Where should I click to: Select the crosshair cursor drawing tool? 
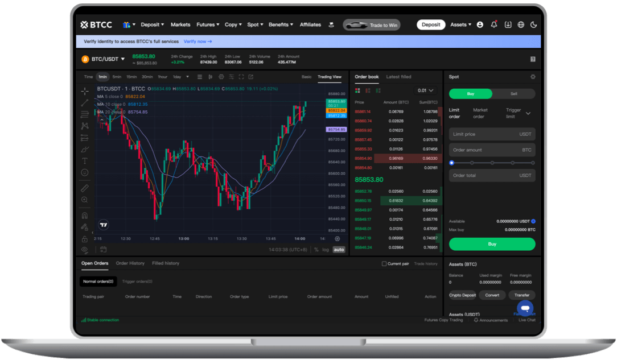(x=85, y=91)
